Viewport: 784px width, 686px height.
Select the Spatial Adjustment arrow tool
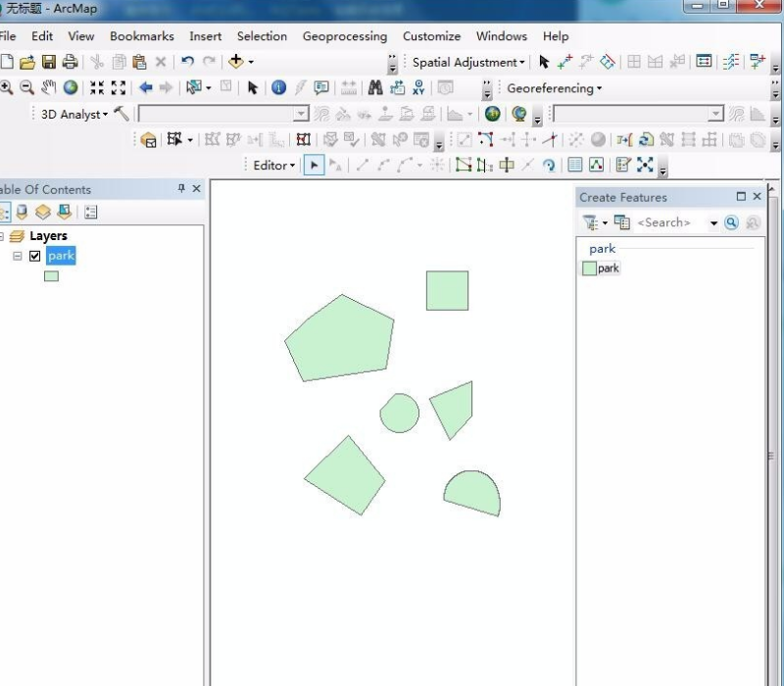tap(544, 62)
